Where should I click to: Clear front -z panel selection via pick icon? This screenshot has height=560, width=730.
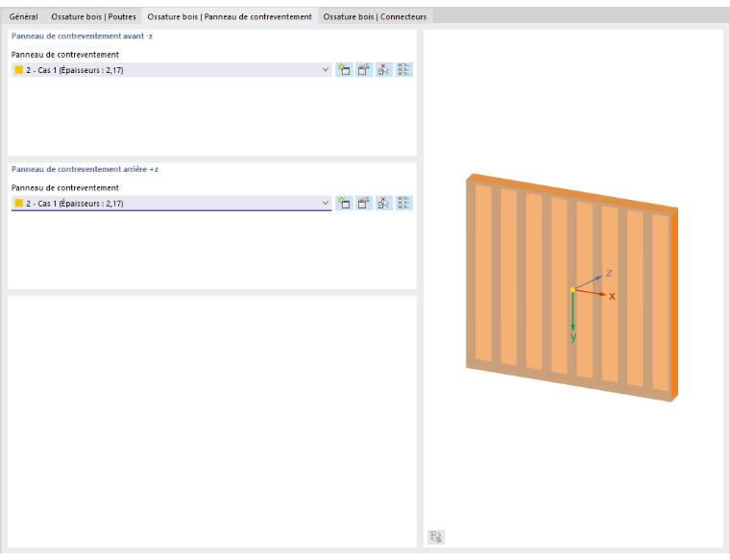click(x=383, y=70)
